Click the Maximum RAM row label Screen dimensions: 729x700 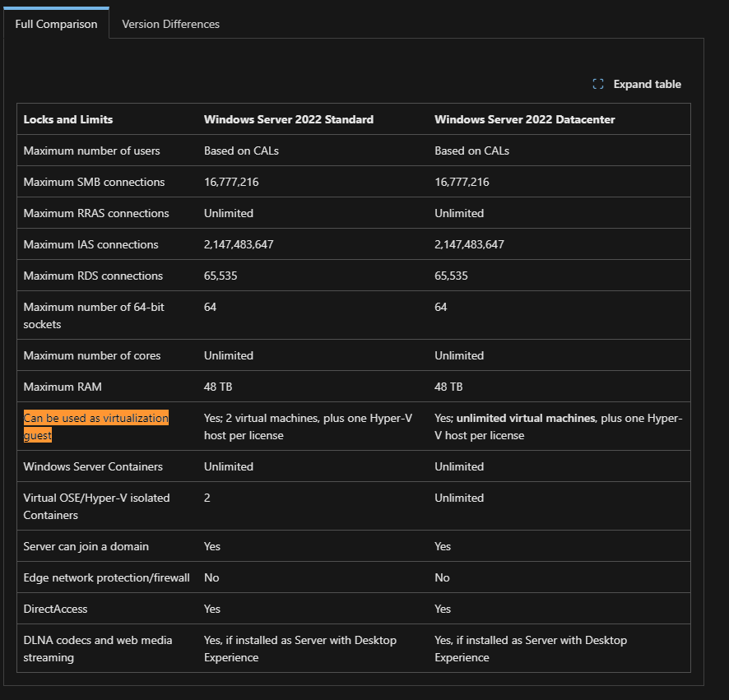pos(63,387)
